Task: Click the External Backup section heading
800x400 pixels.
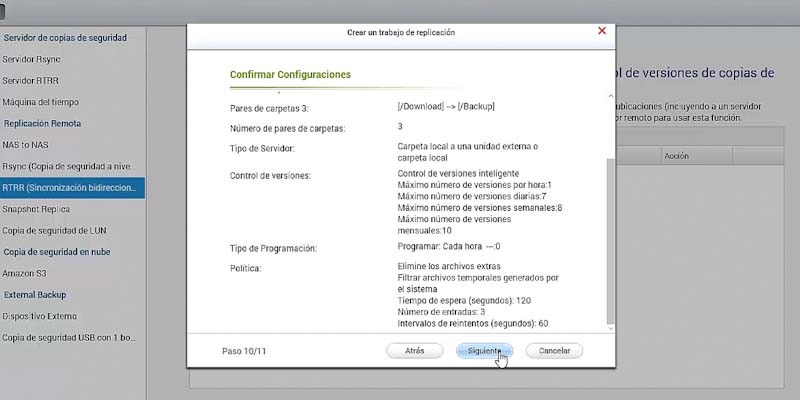Action: 35,295
